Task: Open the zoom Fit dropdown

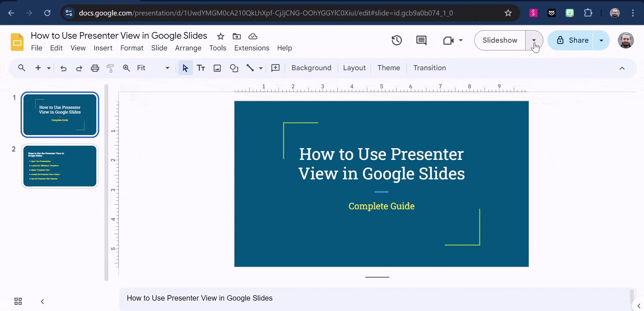Action: (167, 68)
